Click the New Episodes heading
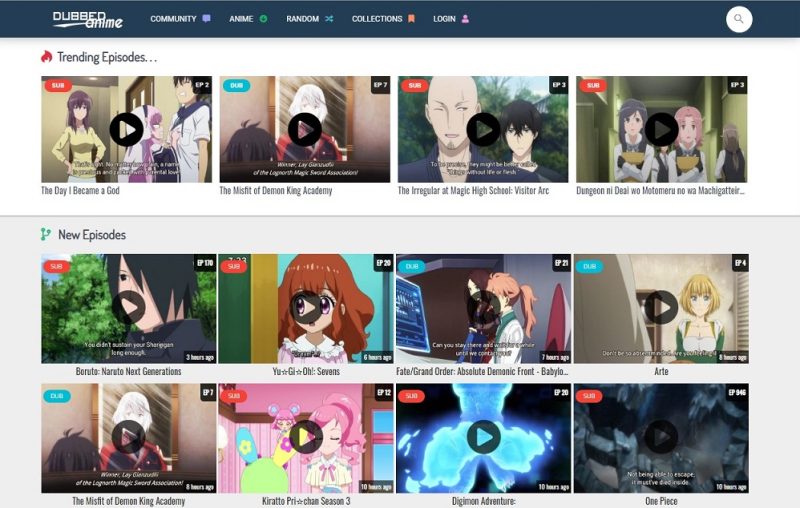Image resolution: width=800 pixels, height=508 pixels. [x=92, y=235]
